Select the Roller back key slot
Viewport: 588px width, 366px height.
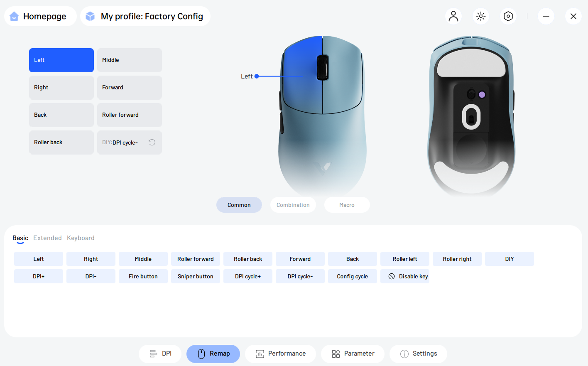click(x=61, y=142)
